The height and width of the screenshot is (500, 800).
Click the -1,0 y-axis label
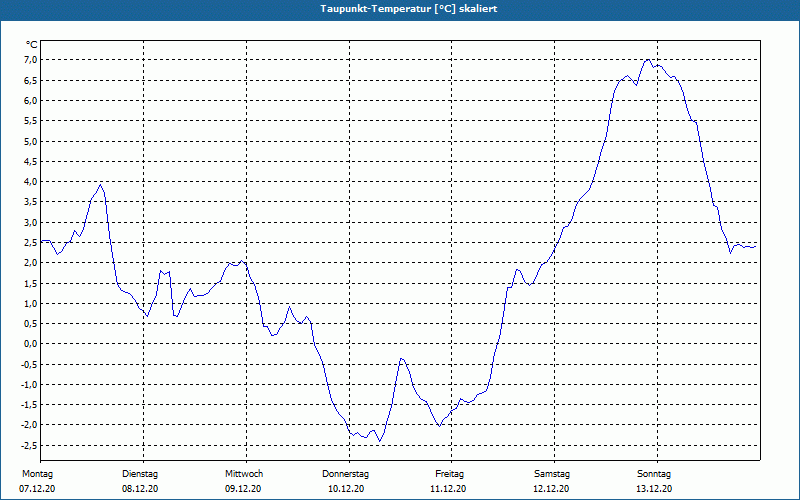29,385
